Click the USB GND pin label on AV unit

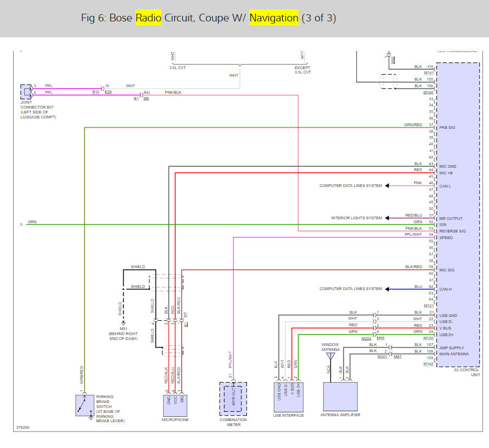coord(448,316)
